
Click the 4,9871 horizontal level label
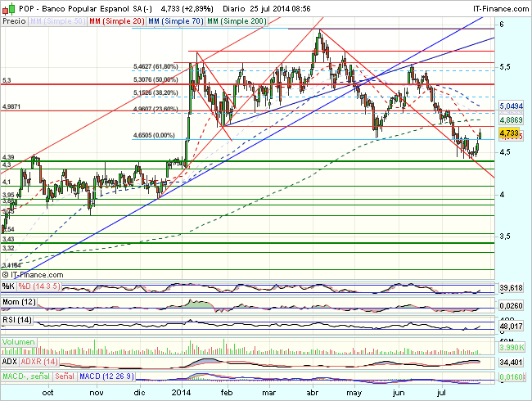[x=11, y=107]
